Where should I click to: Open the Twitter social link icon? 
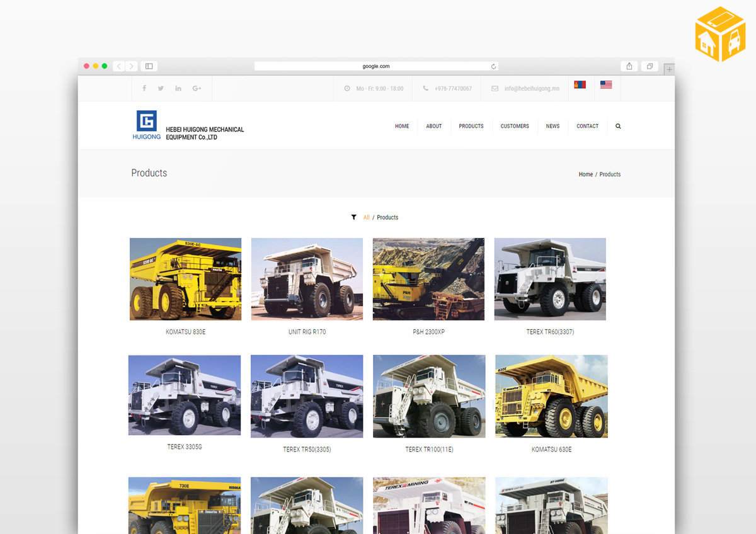pos(161,88)
